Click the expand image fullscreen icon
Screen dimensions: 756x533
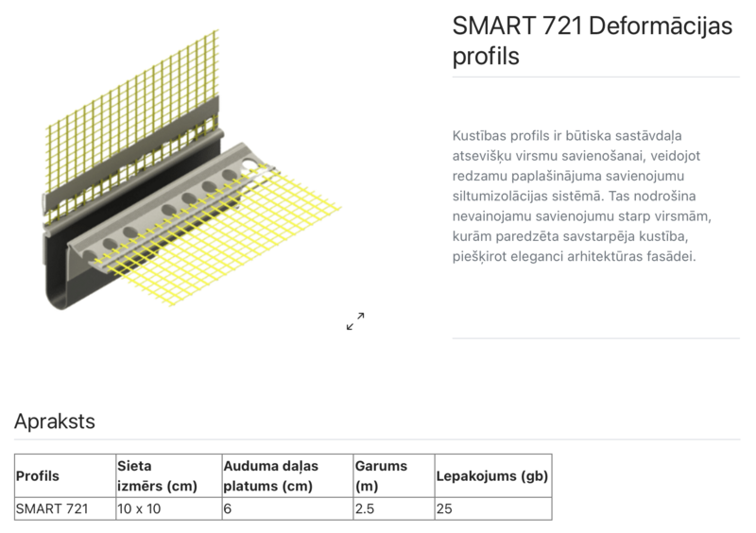click(355, 321)
